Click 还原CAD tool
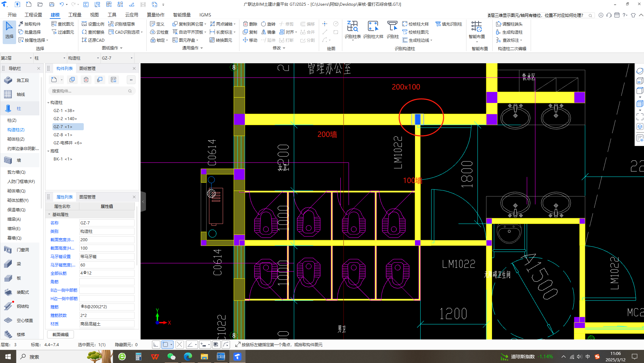 point(93,40)
